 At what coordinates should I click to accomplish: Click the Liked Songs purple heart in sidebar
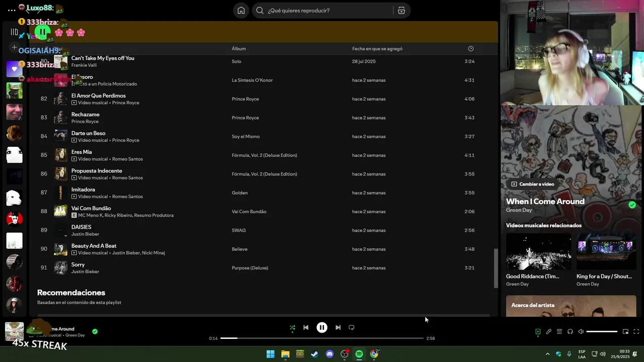point(14,69)
